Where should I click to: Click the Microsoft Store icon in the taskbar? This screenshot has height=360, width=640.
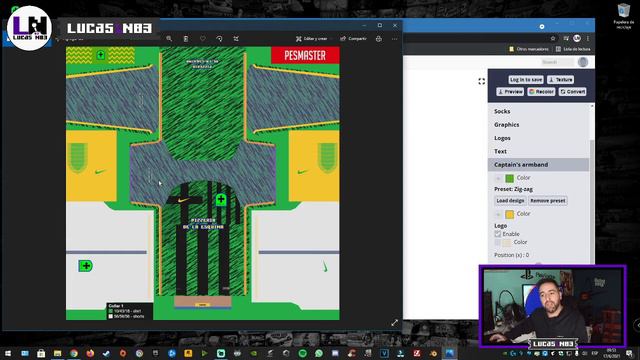tap(41, 353)
